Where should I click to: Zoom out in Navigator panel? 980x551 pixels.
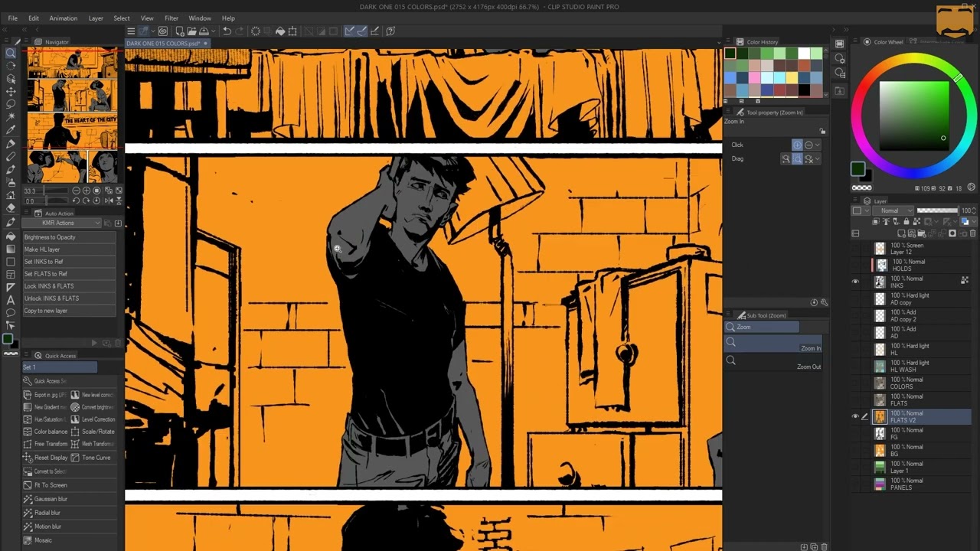point(75,191)
